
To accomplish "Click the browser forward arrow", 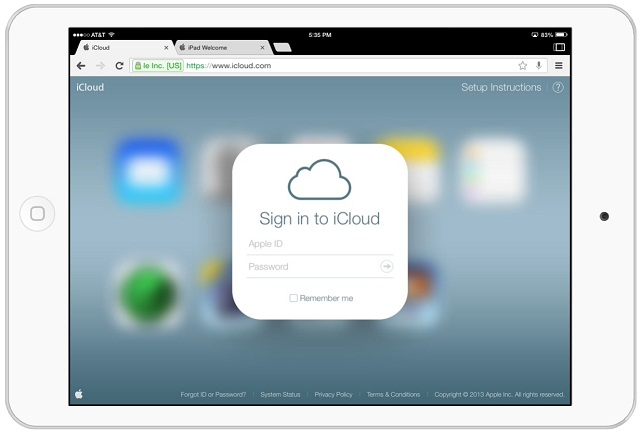I will tap(100, 66).
